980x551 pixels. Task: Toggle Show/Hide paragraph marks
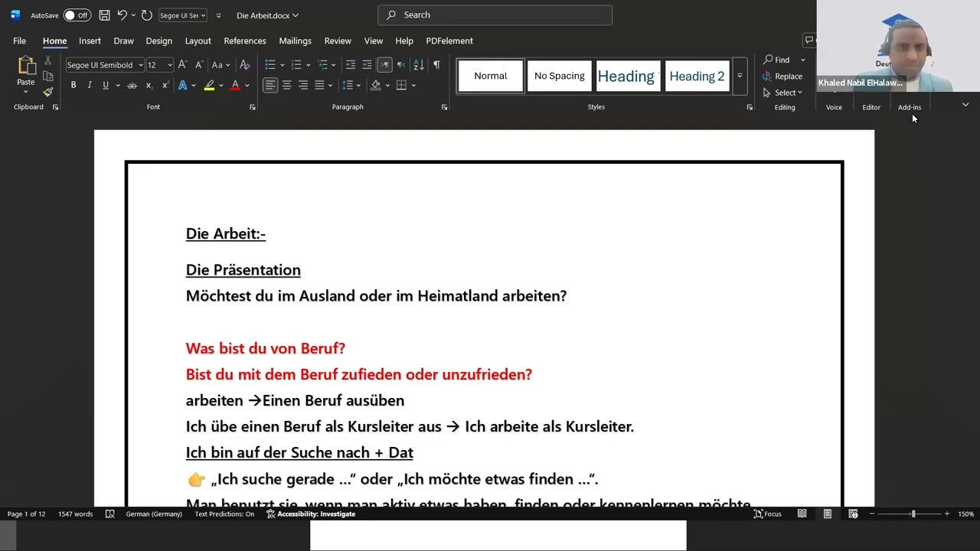click(x=436, y=65)
